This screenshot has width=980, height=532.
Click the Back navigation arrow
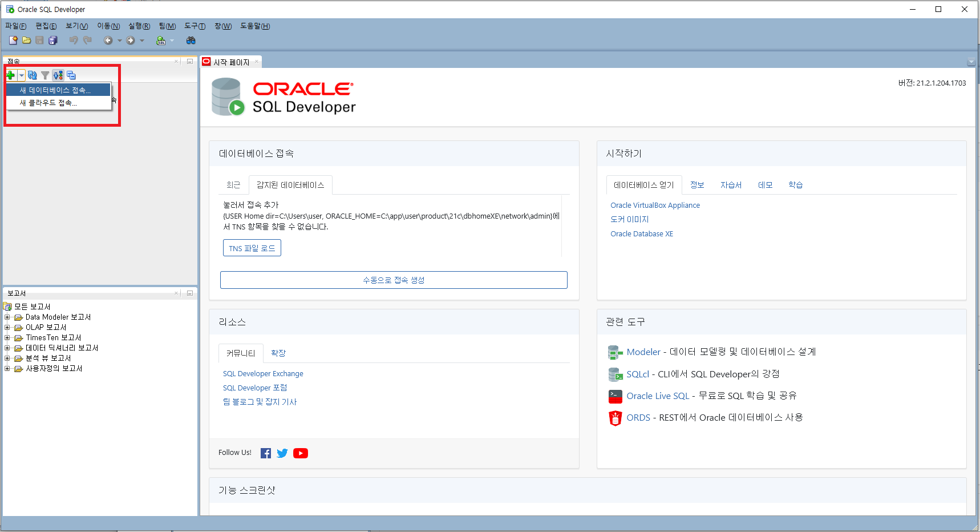pyautogui.click(x=108, y=41)
